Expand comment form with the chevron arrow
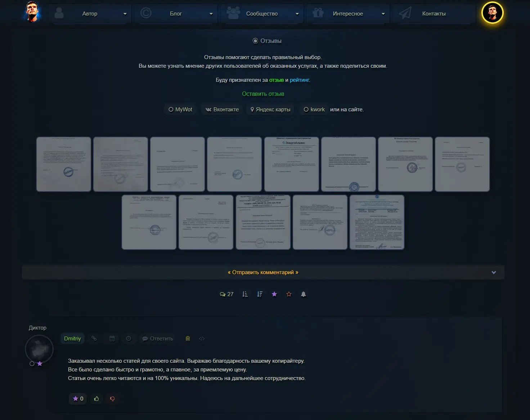 (494, 273)
